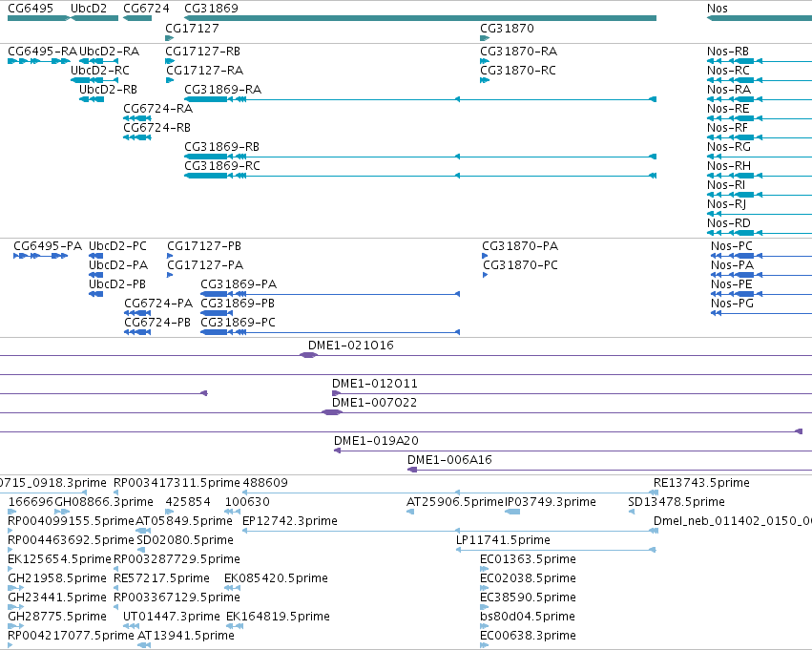Select transcript Nos-RB

coord(728,52)
